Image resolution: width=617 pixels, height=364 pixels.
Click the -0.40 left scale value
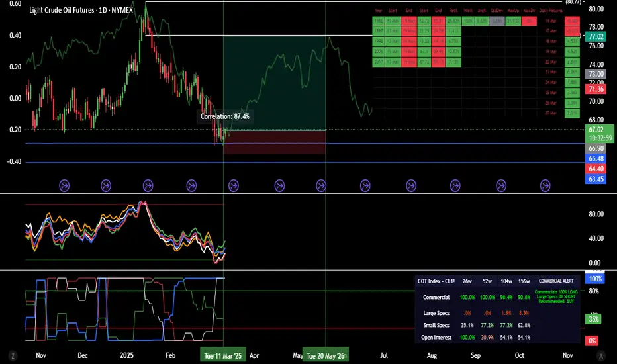[13, 161]
